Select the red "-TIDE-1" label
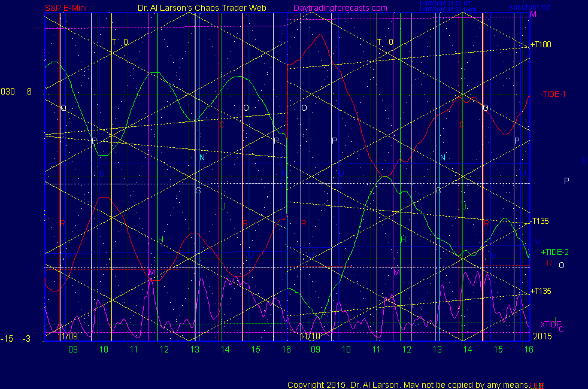588x389 pixels. [x=553, y=94]
